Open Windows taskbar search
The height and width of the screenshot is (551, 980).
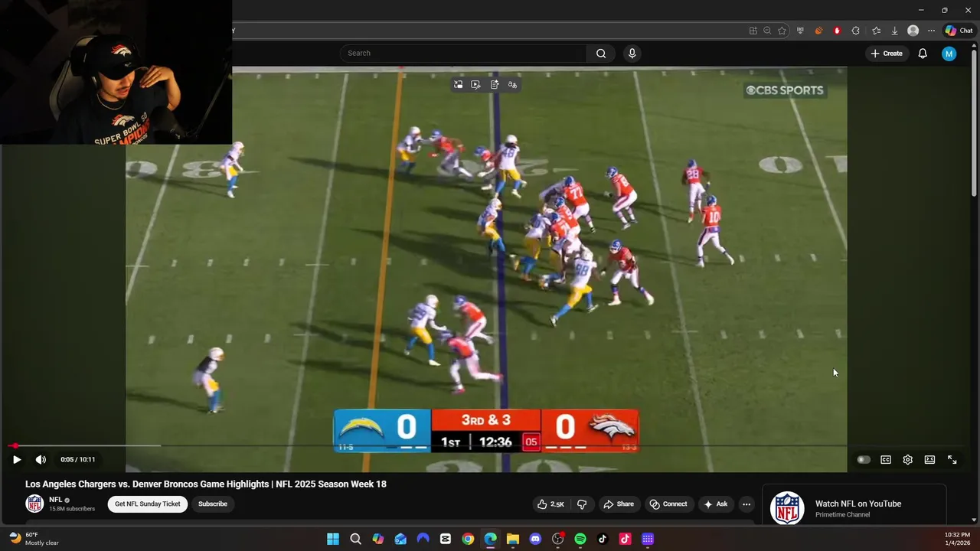(x=355, y=539)
